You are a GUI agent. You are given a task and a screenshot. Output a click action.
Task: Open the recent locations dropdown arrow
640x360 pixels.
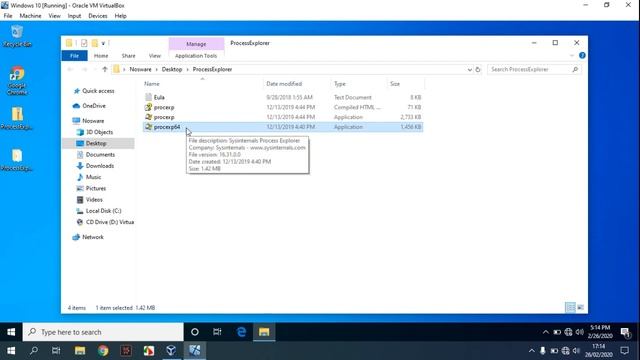point(95,69)
